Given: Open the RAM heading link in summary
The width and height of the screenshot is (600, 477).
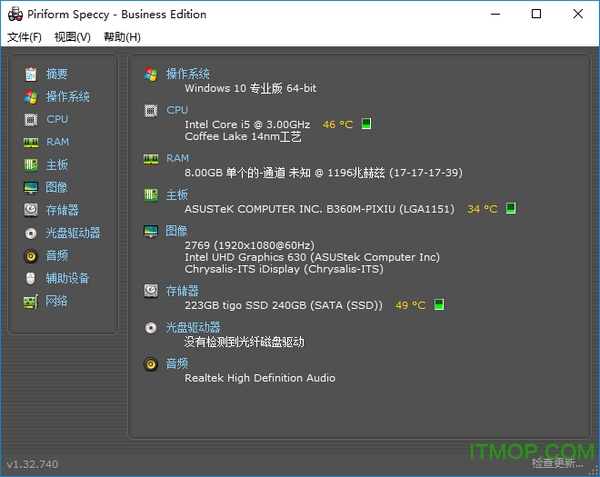Looking at the screenshot, I should coord(178,158).
